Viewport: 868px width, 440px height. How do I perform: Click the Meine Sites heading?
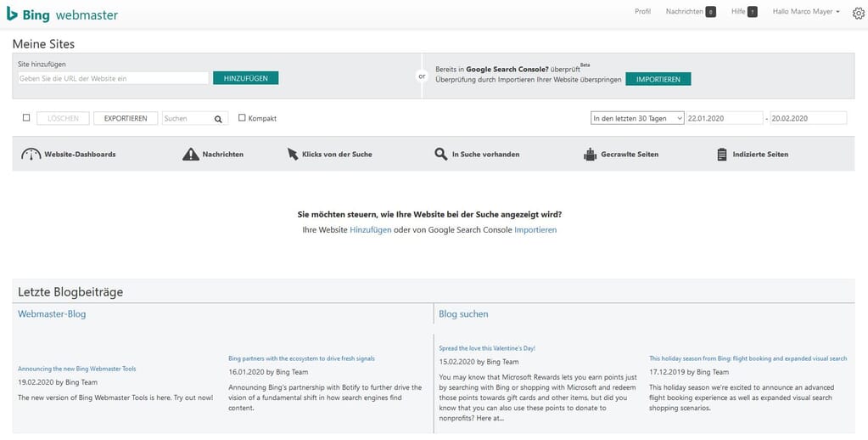(x=43, y=44)
